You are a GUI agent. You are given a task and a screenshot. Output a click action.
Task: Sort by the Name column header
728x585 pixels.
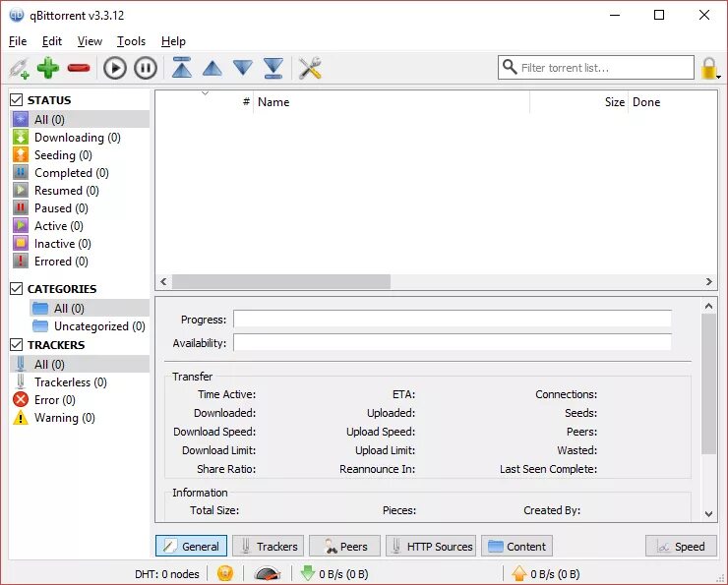coord(392,102)
